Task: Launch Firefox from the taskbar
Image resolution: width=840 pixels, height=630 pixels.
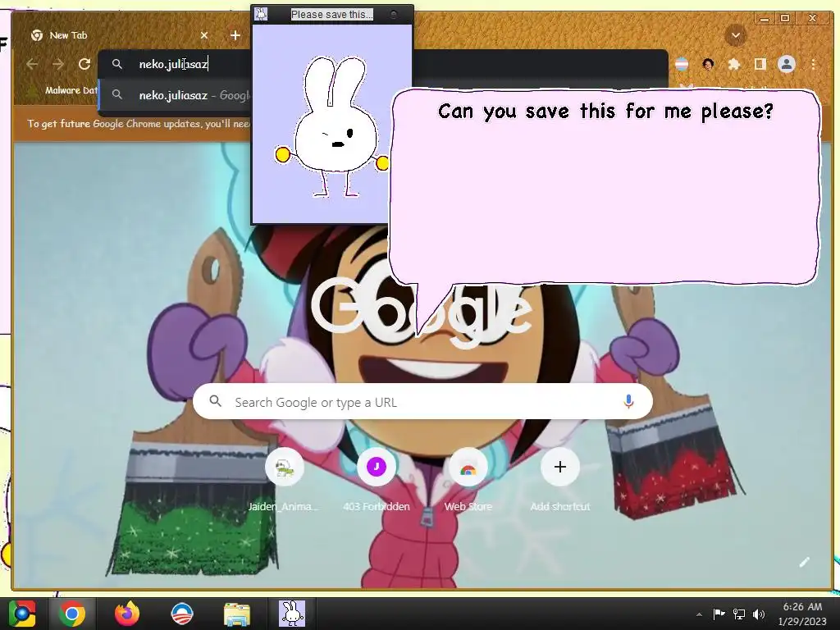Action: click(127, 614)
